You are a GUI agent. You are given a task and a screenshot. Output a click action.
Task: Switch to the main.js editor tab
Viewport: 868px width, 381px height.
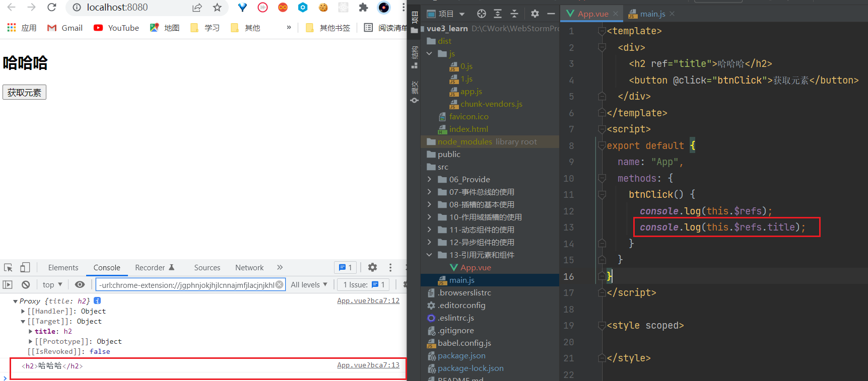[652, 14]
